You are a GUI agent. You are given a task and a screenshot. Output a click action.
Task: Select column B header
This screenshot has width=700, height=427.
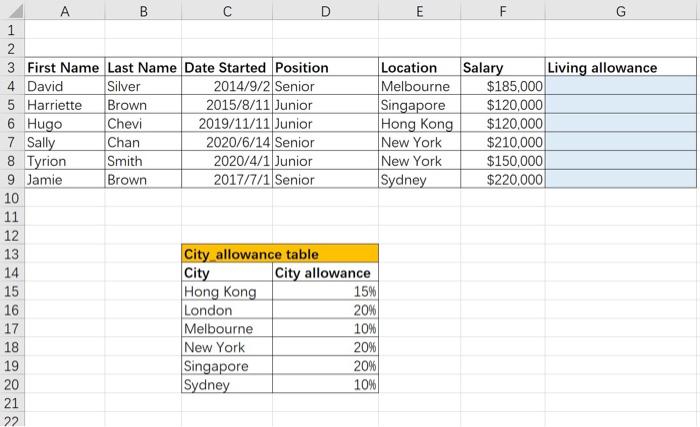click(143, 10)
